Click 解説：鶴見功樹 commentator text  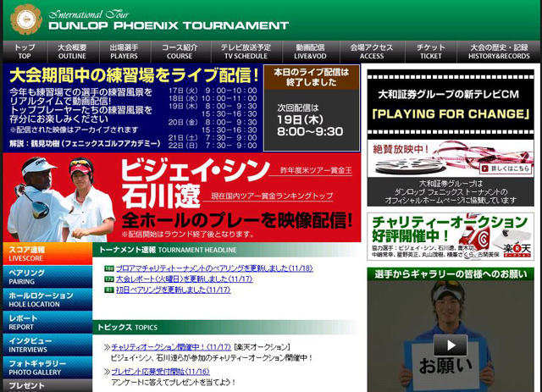[85, 143]
